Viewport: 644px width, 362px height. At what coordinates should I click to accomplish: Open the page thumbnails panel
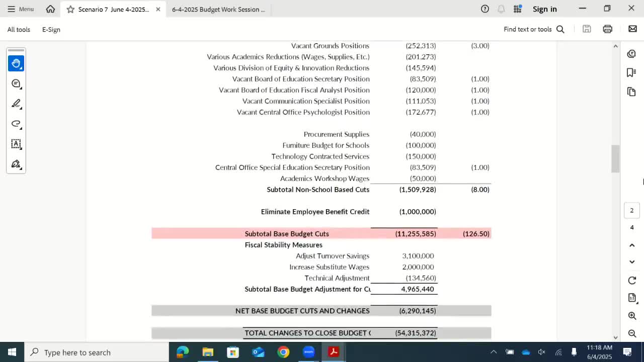[x=632, y=92]
